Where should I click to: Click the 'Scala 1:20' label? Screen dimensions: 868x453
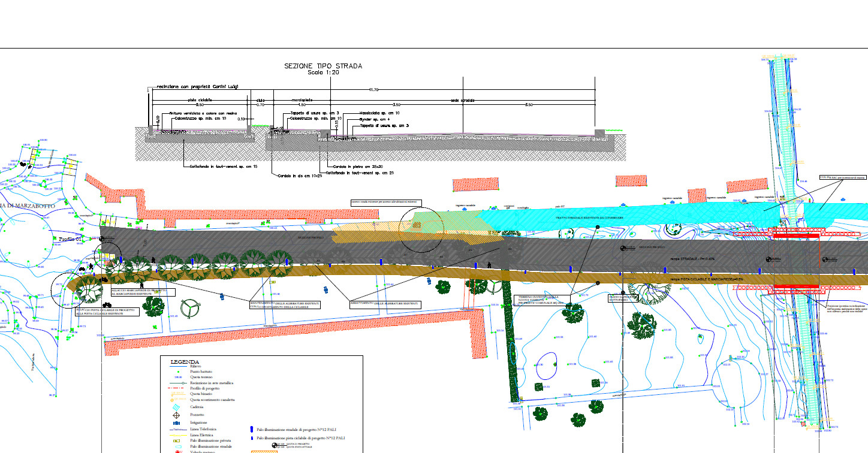323,73
